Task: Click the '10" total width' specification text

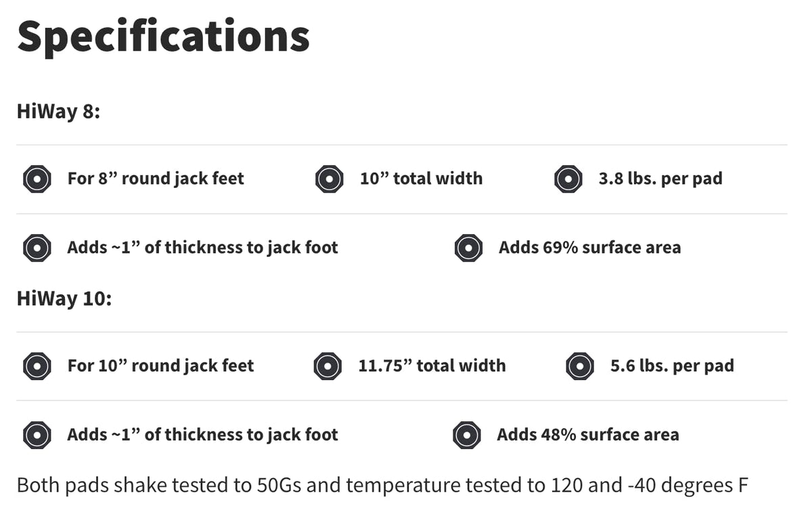Action: 421,179
